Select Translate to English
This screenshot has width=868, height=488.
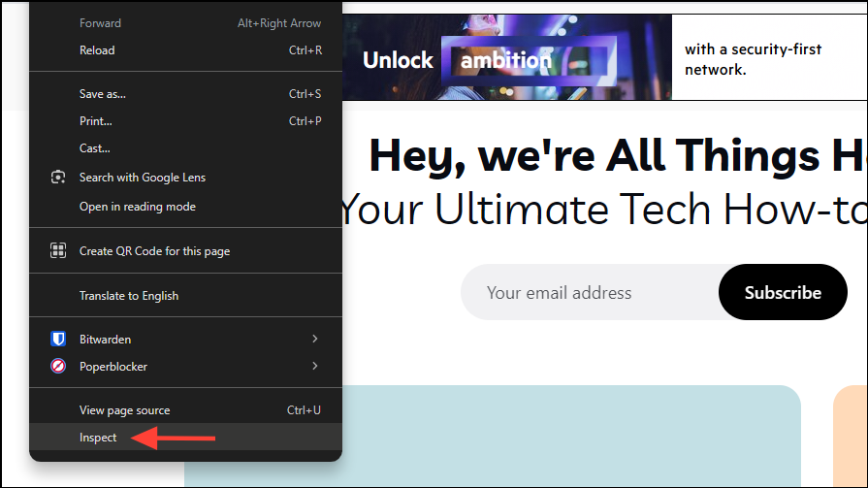[129, 296]
